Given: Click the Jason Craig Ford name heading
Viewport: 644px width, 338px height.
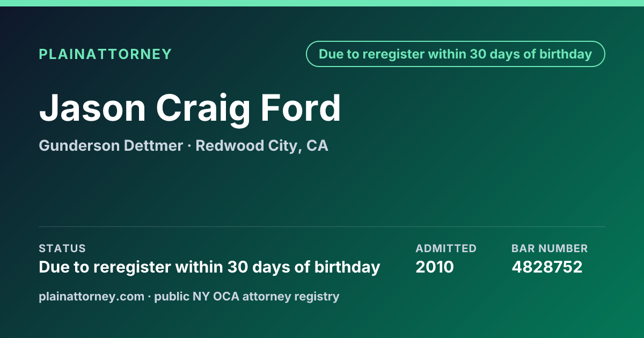Looking at the screenshot, I should coord(190,108).
